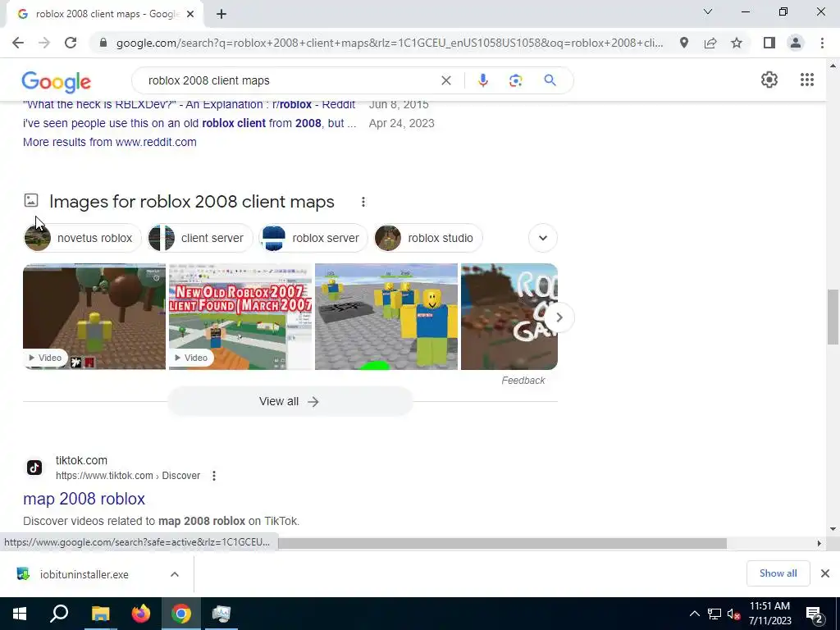Screen dimensions: 840x630
Task: Open the location pin icon in address bar
Action: [x=683, y=43]
